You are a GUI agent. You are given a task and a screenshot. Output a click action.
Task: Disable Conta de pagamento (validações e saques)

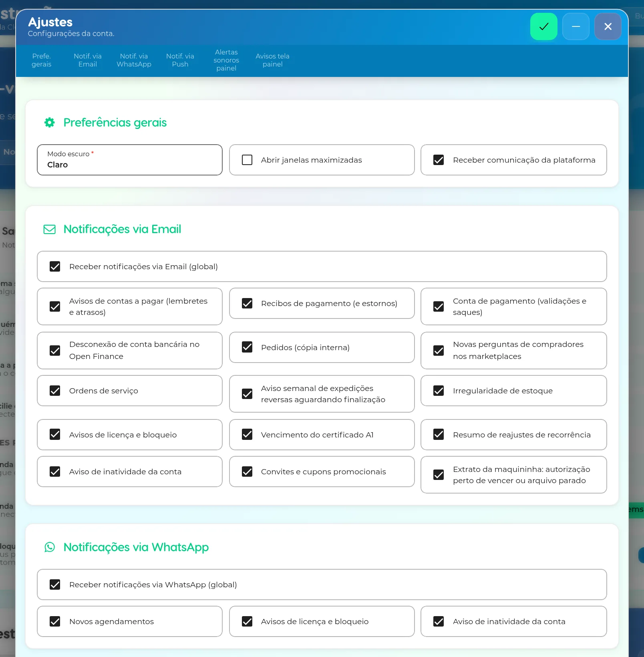point(439,306)
